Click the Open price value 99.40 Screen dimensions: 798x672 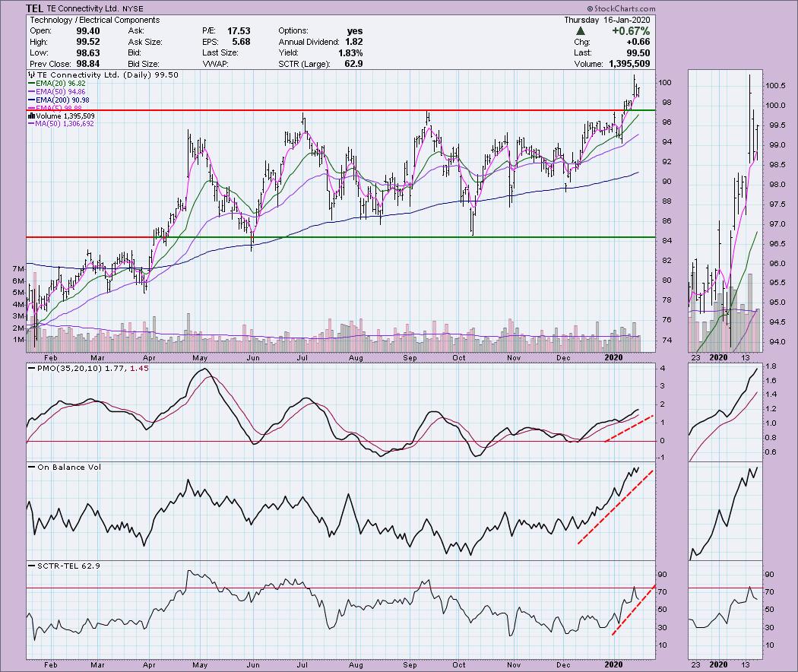pos(87,31)
